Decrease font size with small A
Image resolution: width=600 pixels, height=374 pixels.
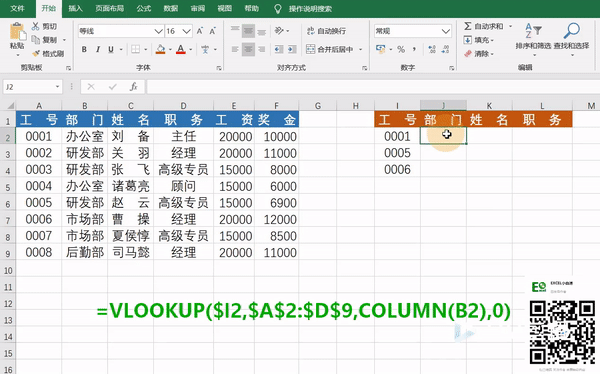click(x=212, y=31)
